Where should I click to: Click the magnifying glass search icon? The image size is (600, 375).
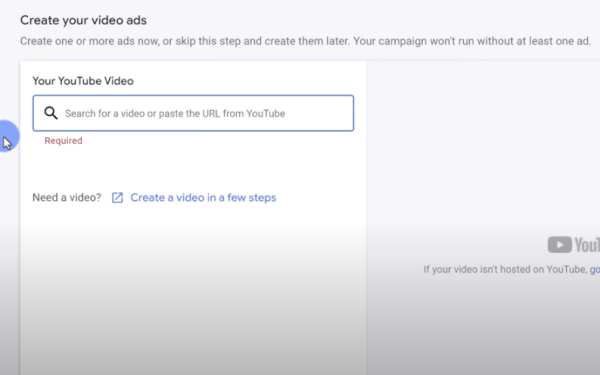point(51,113)
